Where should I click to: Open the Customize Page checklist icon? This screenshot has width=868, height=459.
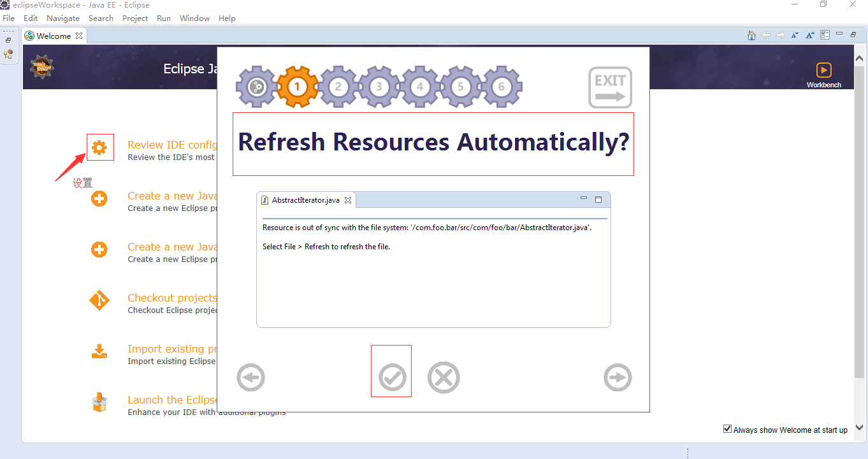[x=825, y=35]
